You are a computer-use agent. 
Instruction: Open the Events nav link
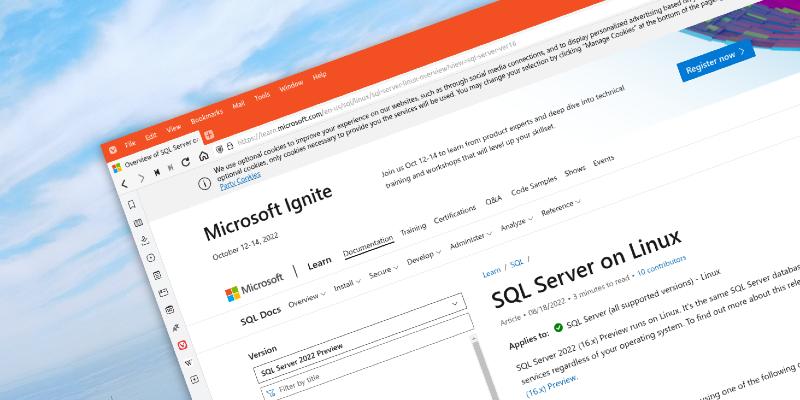[x=604, y=161]
